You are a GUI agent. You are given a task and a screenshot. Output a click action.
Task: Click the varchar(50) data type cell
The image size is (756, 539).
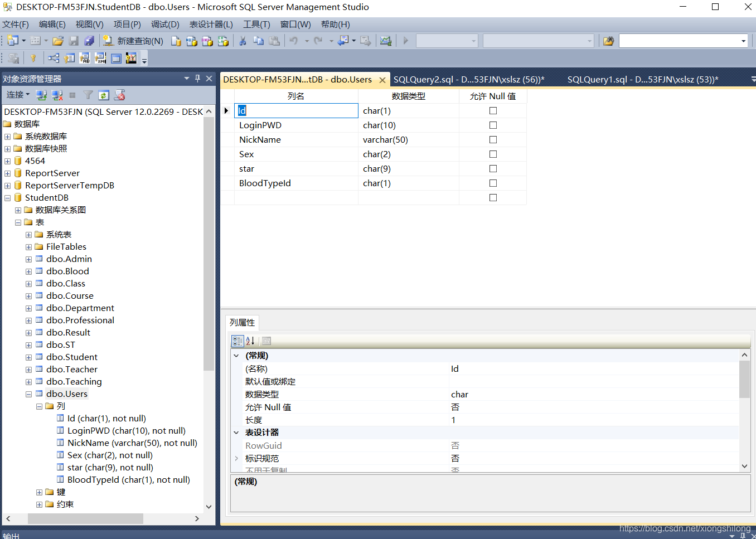coord(409,139)
